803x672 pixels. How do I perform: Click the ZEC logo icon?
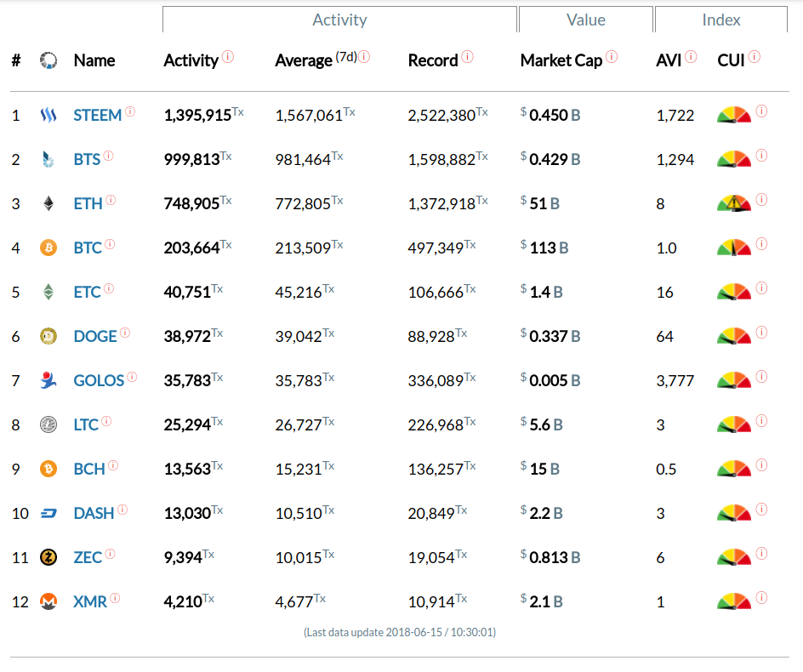[x=48, y=557]
